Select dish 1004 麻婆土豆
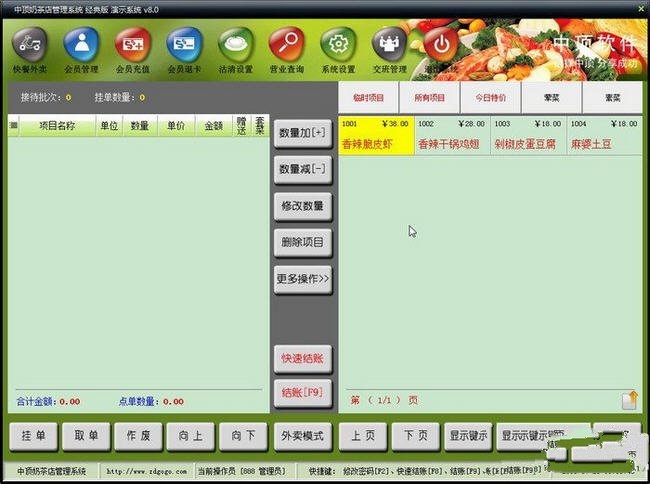Screen dimensions: 650x484 (604, 136)
